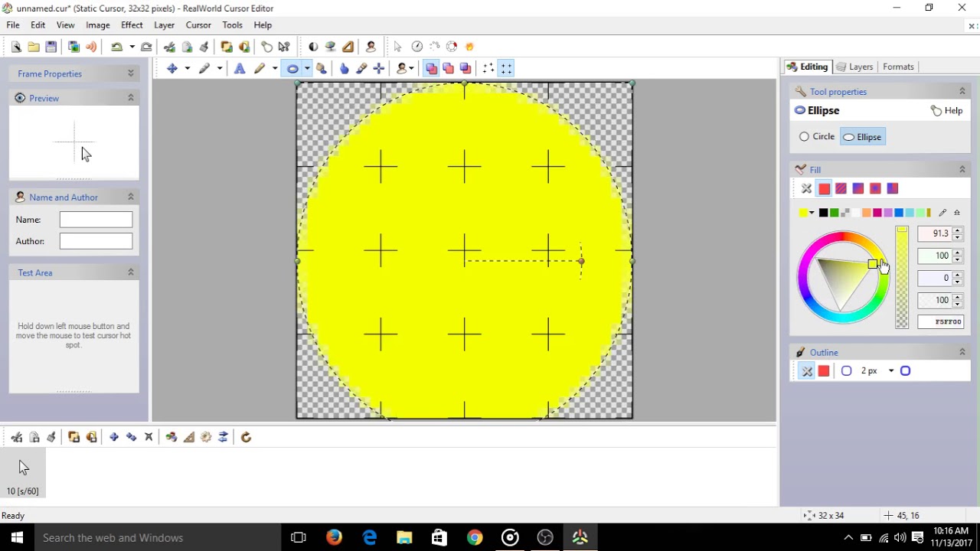Open the Layer menu
This screenshot has width=980, height=551.
coord(164,25)
